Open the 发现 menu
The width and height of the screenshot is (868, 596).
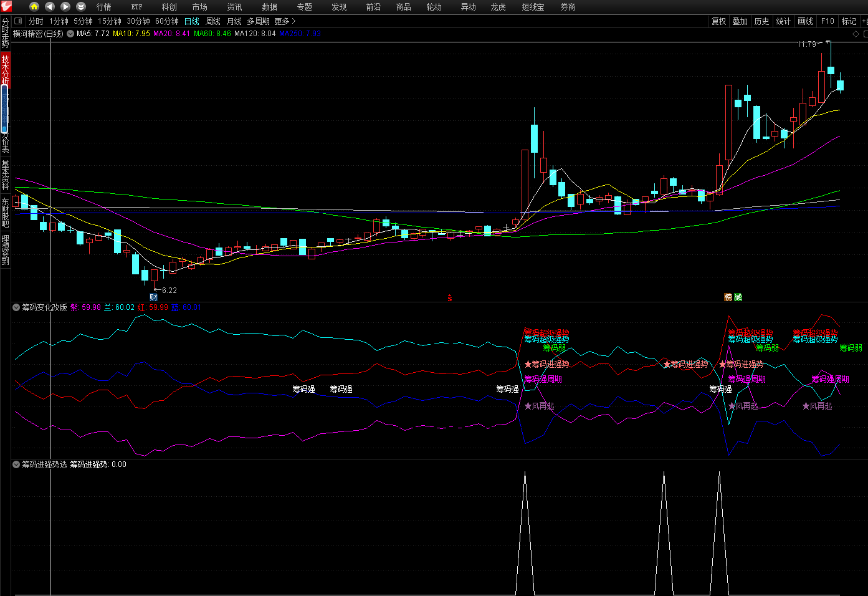click(339, 7)
